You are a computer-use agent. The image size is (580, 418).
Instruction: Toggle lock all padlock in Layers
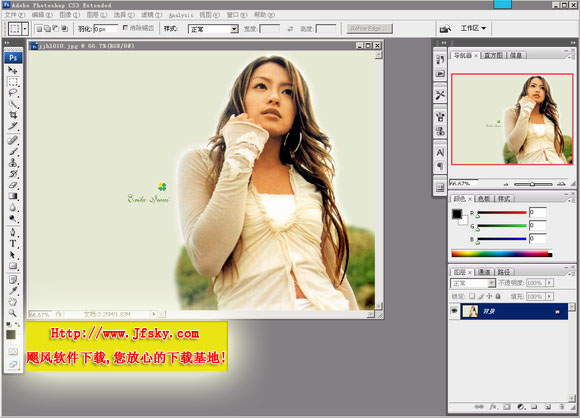(498, 296)
